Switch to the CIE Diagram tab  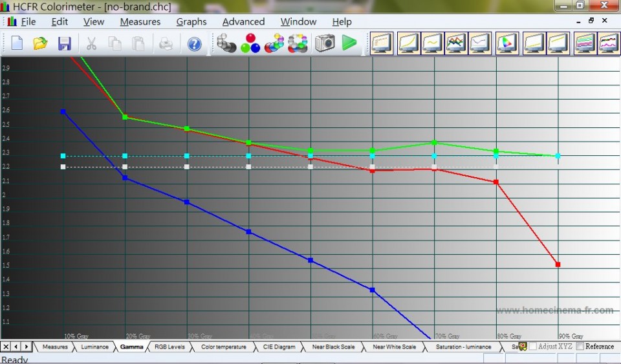coord(279,347)
